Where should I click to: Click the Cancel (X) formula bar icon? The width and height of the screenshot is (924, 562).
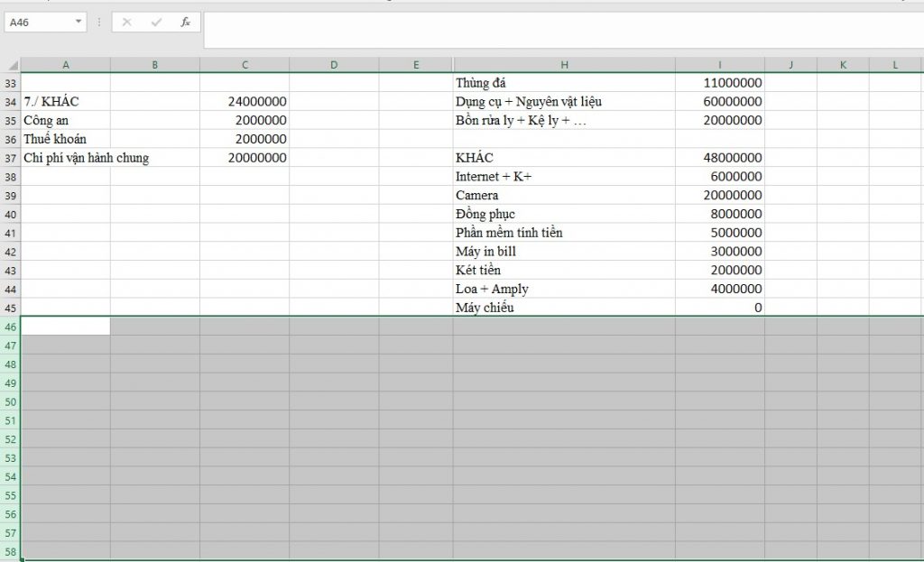pyautogui.click(x=126, y=23)
